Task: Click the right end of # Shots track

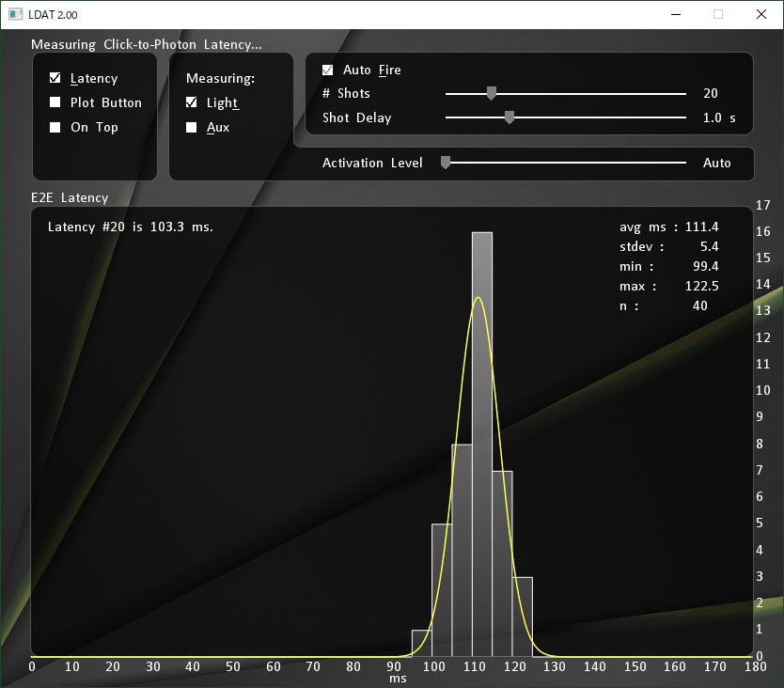Action: (684, 94)
